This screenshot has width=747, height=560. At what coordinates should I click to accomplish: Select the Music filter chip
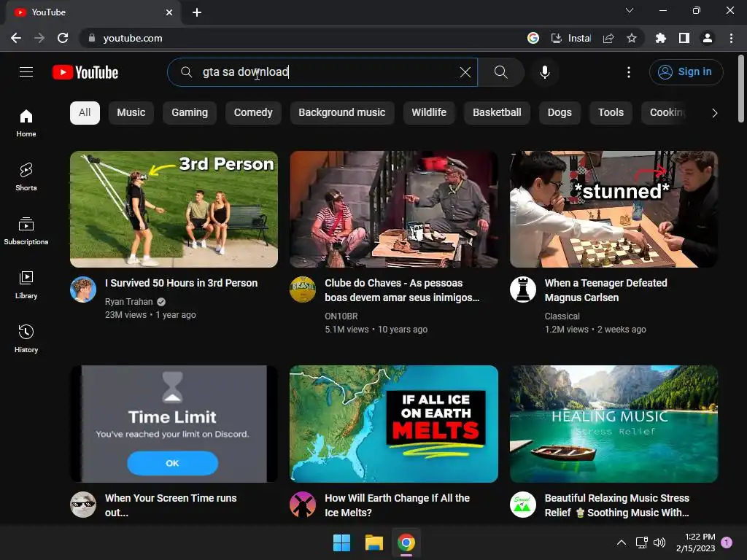(x=131, y=113)
